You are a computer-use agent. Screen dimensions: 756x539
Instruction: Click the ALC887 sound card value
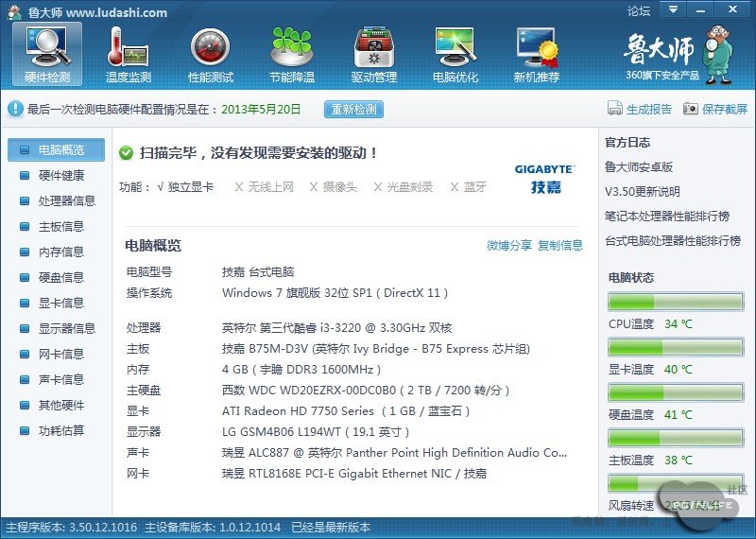point(394,453)
